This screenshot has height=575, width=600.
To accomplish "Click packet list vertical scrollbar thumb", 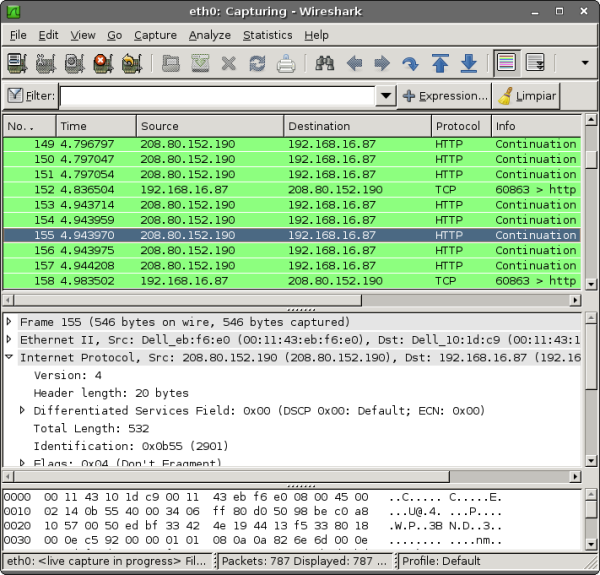I will point(591,158).
